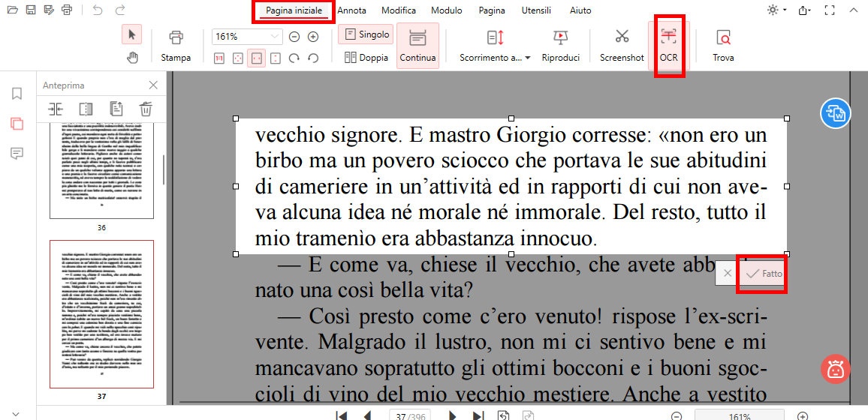Open the comments panel in left sidebar
The height and width of the screenshot is (420, 868).
point(17,153)
